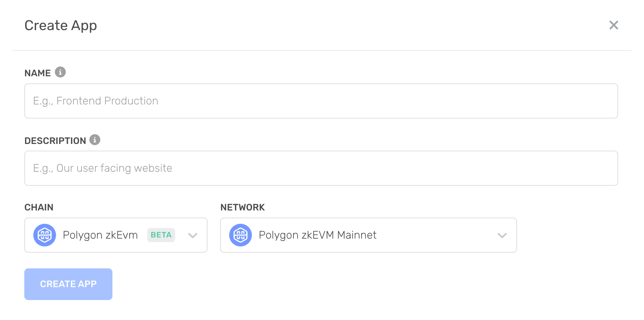This screenshot has height=320, width=644.
Task: Click the CREATE APP button
Action: point(68,284)
